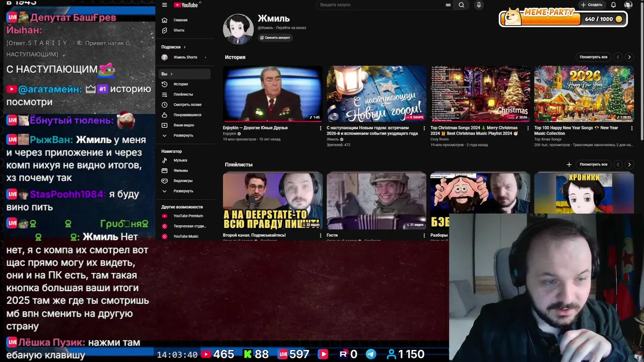
Task: Open options menu for С наступающим video
Action: pyautogui.click(x=424, y=128)
